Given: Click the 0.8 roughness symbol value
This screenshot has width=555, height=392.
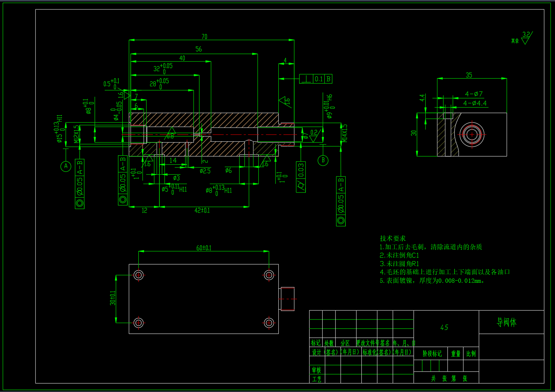Looking at the screenshot, I should [x=170, y=136].
